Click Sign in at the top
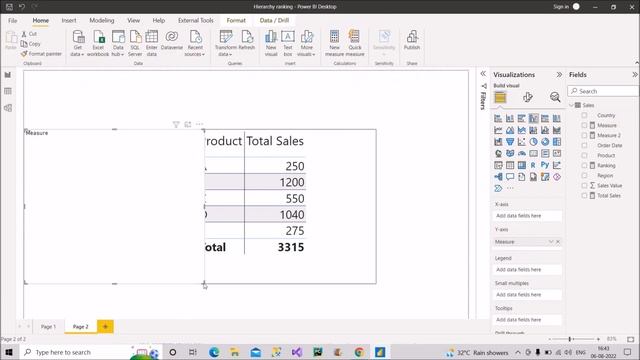This screenshot has width=640, height=360. [561, 7]
